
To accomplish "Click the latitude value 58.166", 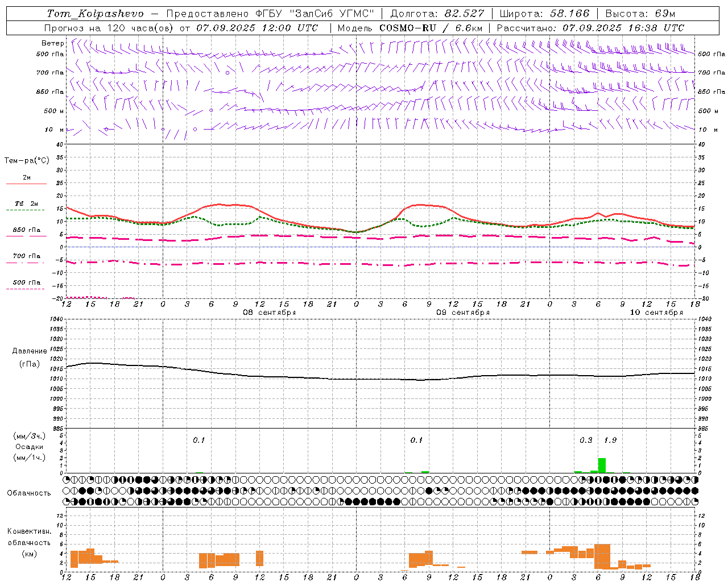I will [x=569, y=14].
